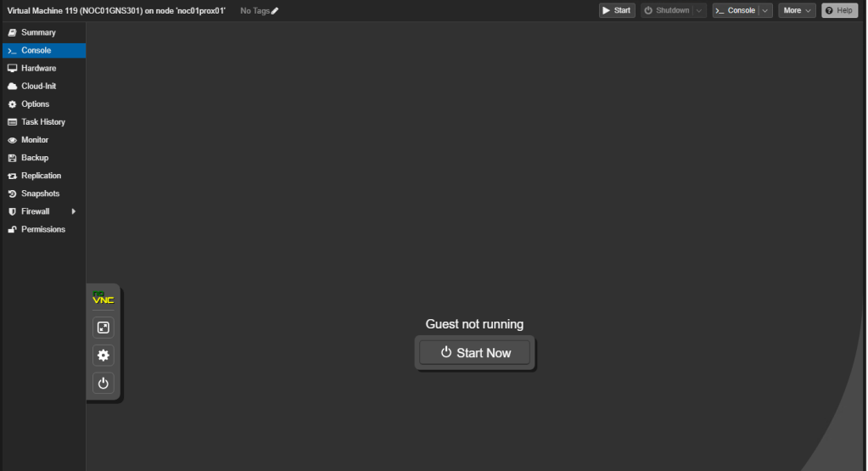The width and height of the screenshot is (868, 471).
Task: Click Start button in top toolbar
Action: [617, 10]
